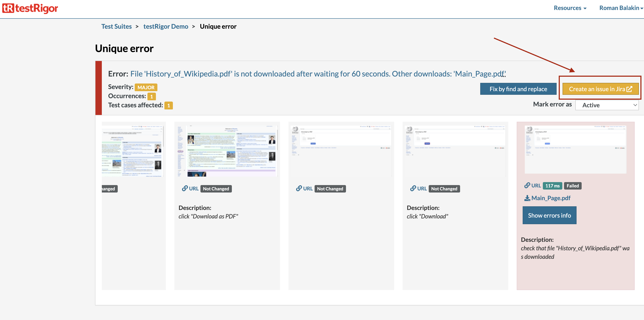Download the Main_Page.pdf file link
Image resolution: width=644 pixels, height=320 pixels.
pos(551,198)
